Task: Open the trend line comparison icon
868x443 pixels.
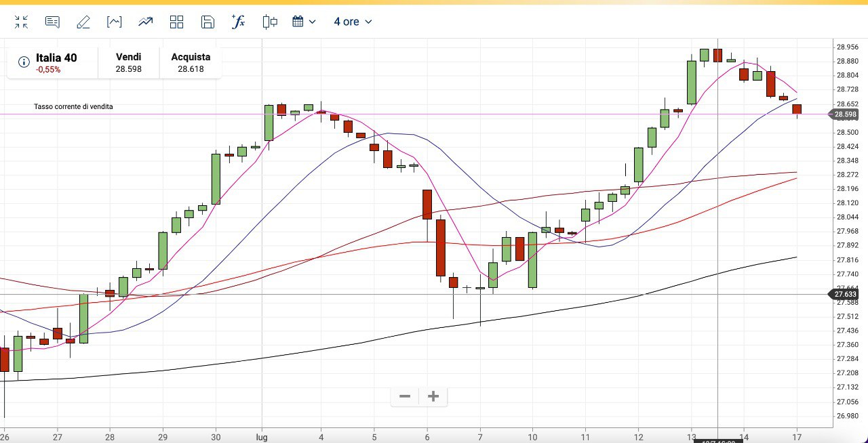Action: (145, 22)
